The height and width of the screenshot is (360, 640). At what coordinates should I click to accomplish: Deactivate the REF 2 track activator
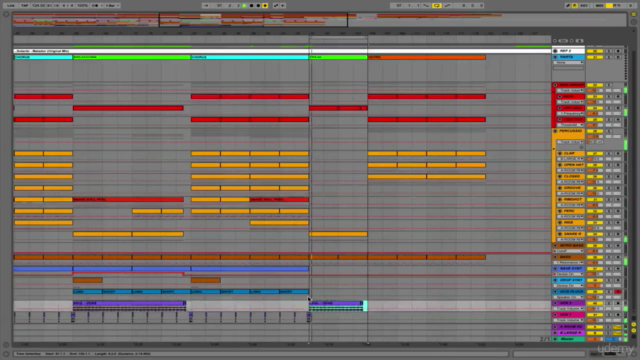pyautogui.click(x=595, y=51)
